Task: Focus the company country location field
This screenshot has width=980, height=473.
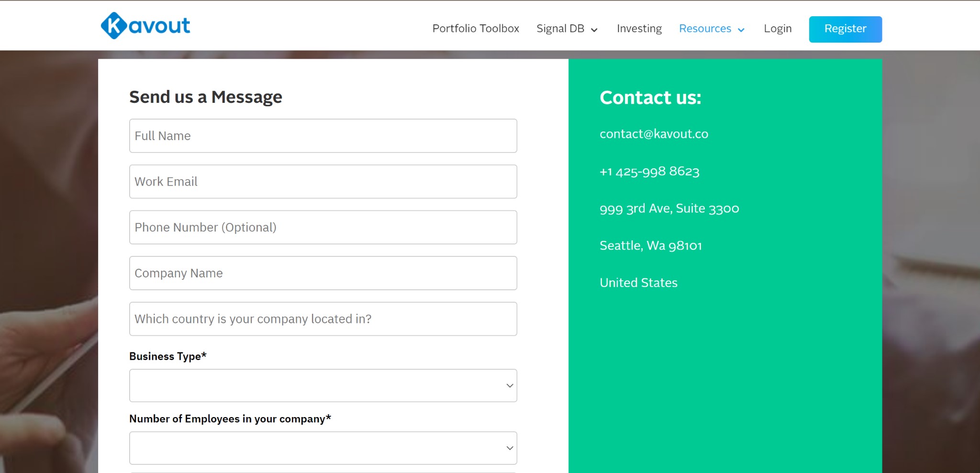Action: pos(323,319)
